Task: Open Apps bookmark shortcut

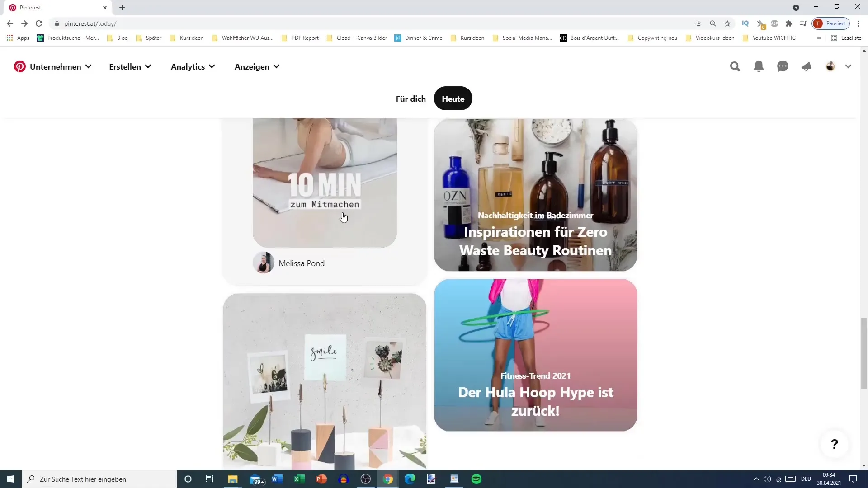Action: click(x=18, y=38)
